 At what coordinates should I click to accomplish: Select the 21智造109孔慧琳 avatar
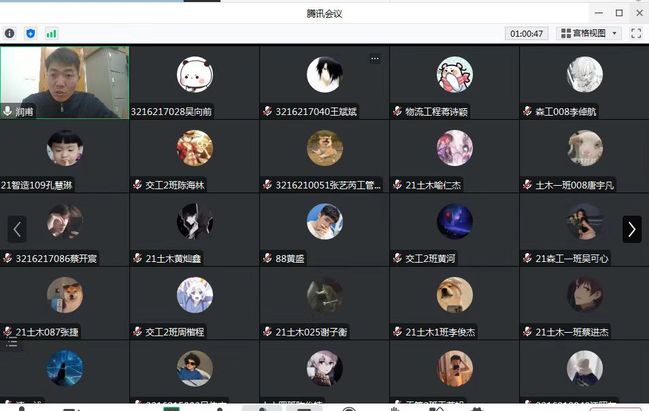click(65, 148)
